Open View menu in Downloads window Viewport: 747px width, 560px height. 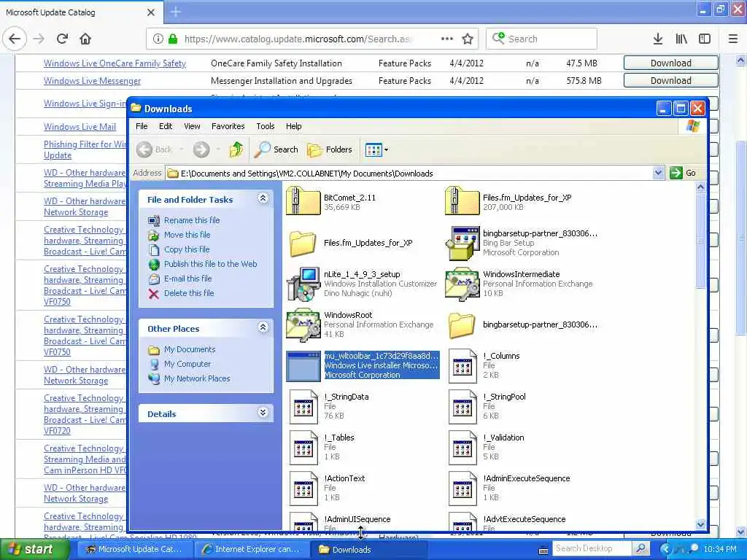click(x=192, y=126)
